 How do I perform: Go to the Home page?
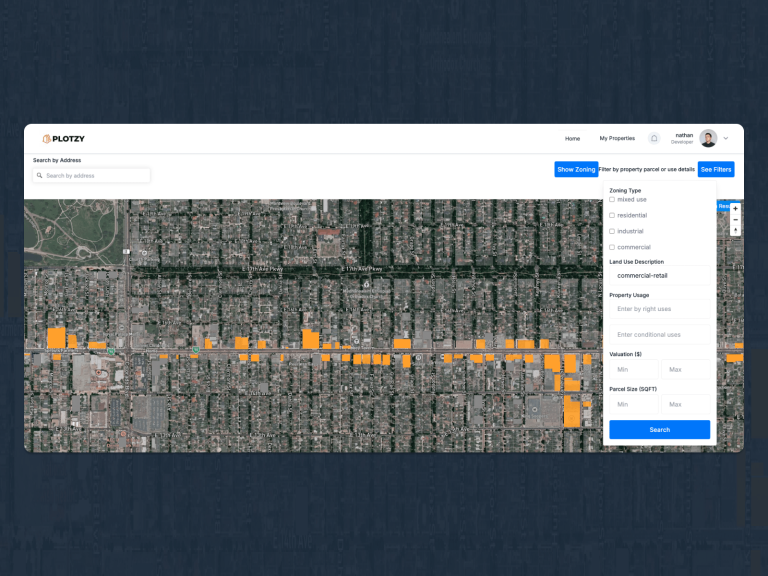click(572, 139)
